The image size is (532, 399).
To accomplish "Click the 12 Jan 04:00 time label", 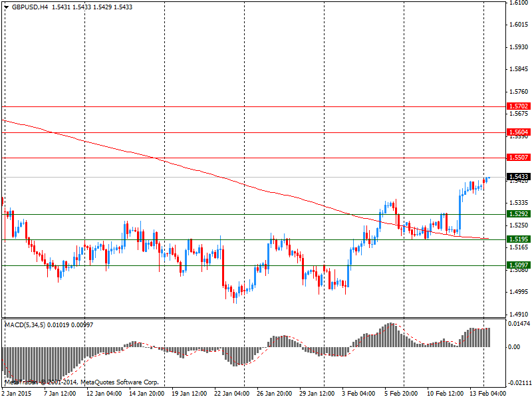I will coord(104,394).
